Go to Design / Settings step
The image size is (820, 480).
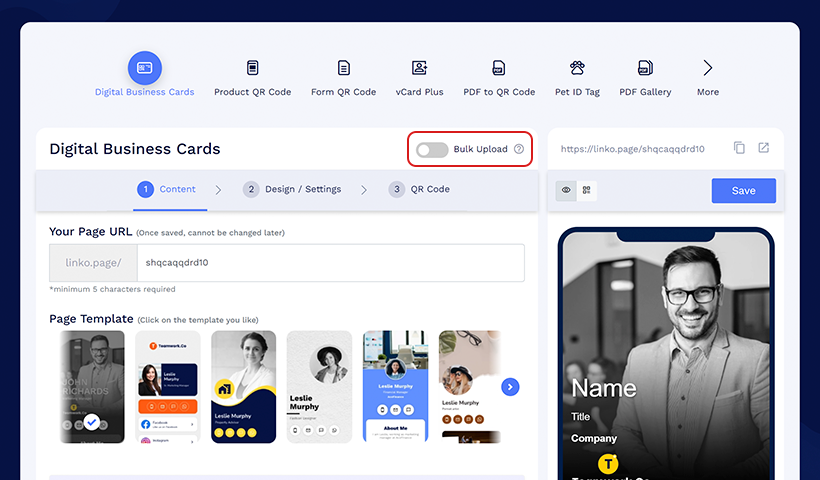click(x=292, y=189)
